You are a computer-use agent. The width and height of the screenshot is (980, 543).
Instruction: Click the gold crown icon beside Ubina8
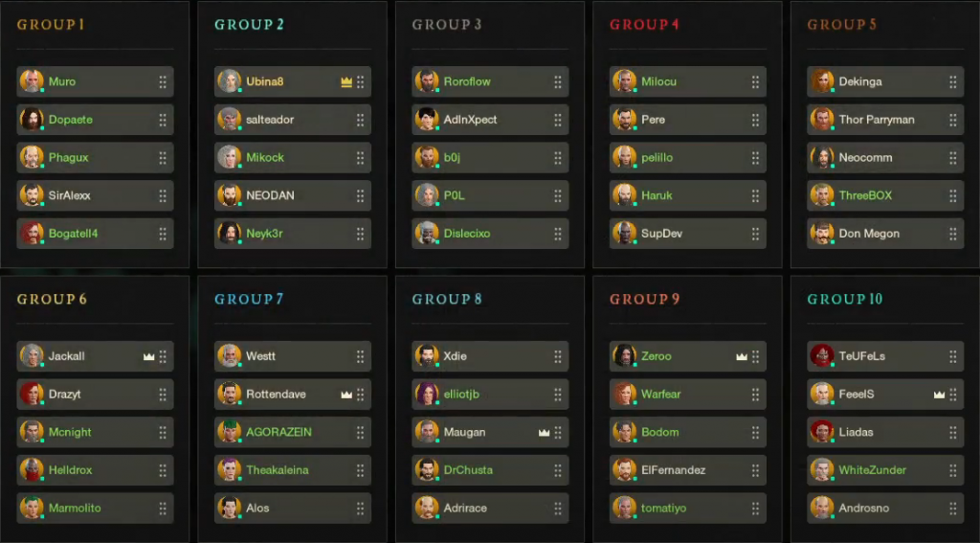pos(346,82)
